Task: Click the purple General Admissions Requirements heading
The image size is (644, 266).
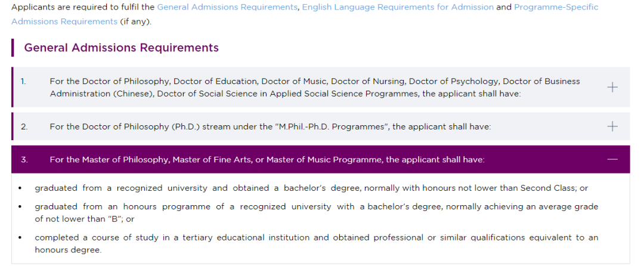Action: (121, 48)
